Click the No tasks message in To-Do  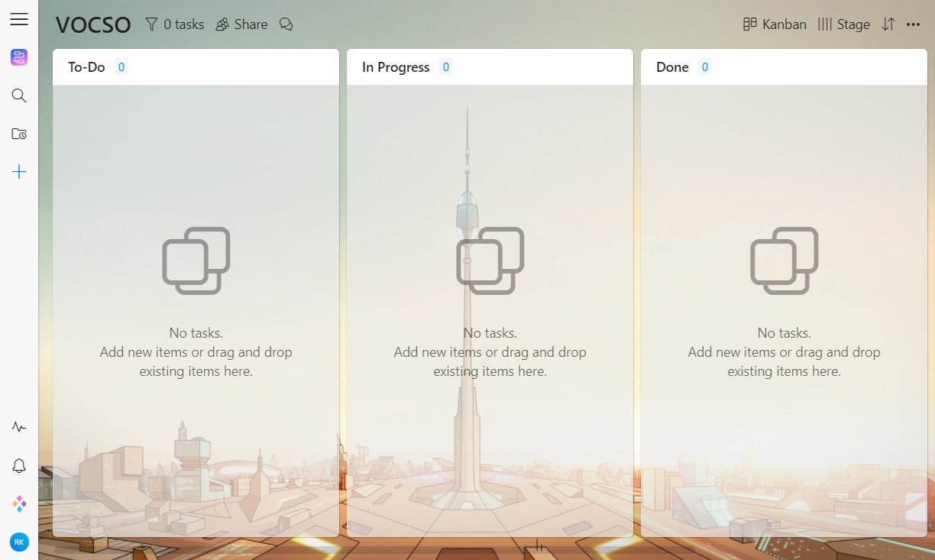coord(196,352)
